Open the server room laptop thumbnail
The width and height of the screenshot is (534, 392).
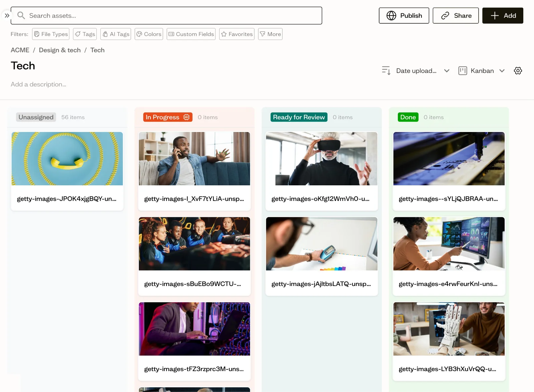(194, 329)
